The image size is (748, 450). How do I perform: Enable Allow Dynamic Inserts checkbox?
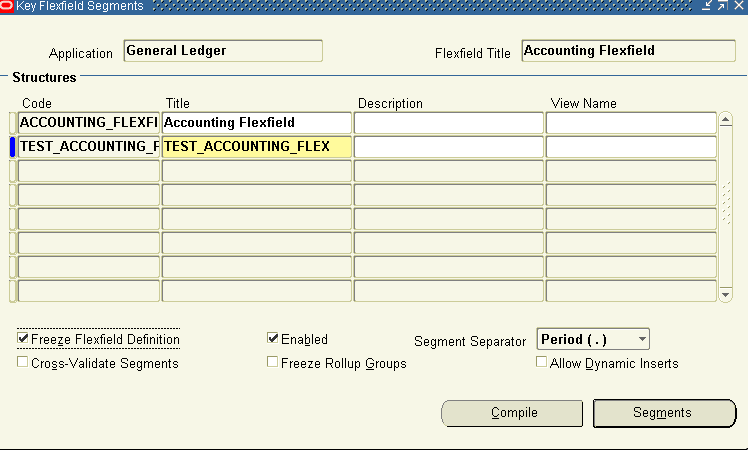pyautogui.click(x=541, y=362)
